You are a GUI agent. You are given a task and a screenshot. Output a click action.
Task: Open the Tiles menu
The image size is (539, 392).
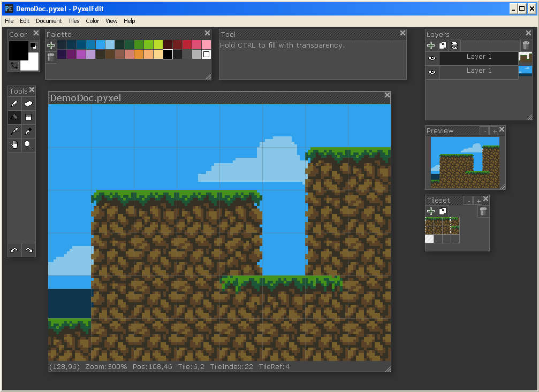tap(74, 21)
